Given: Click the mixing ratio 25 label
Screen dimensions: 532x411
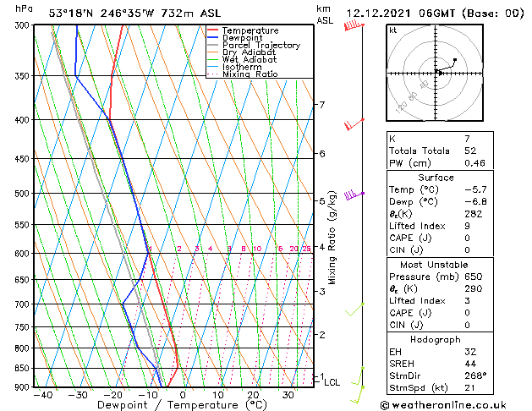Looking at the screenshot, I should click(x=307, y=249).
